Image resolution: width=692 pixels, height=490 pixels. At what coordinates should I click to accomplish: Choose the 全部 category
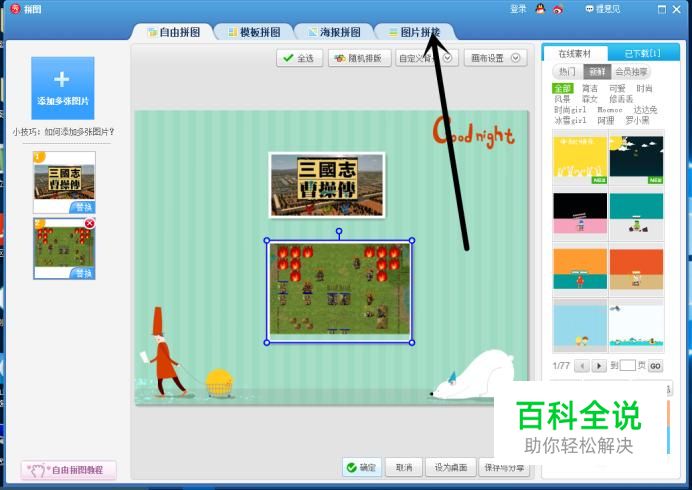point(563,88)
